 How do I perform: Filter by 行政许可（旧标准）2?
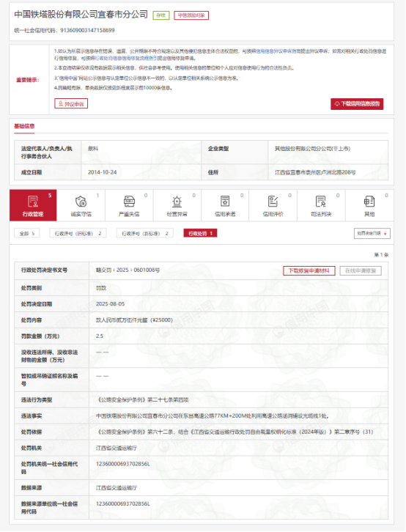click(78, 234)
